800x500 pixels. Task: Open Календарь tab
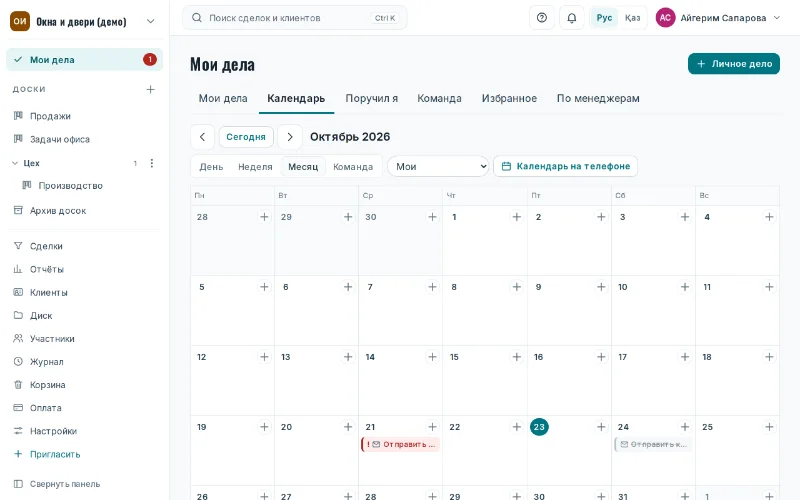click(x=296, y=98)
